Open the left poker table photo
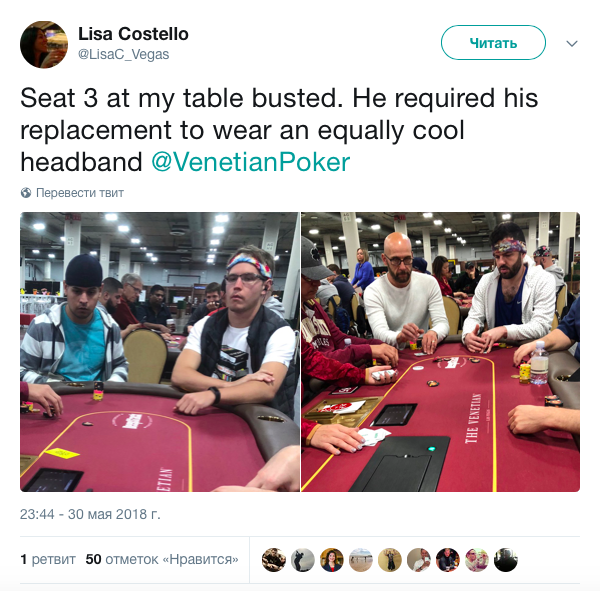Screen dimensions: 600x591 click(x=160, y=352)
